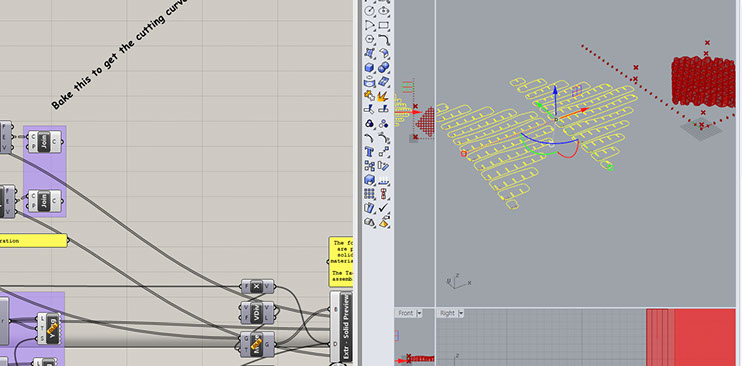Select the red lattice block in Perspective viewport
Image resolution: width=742 pixels, height=366 pixels.
[703, 81]
